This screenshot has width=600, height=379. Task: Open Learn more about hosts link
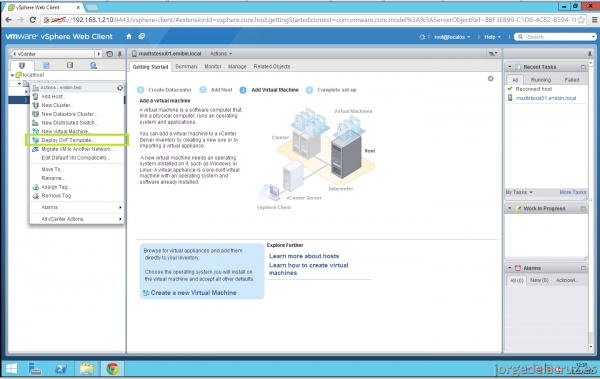(x=304, y=256)
